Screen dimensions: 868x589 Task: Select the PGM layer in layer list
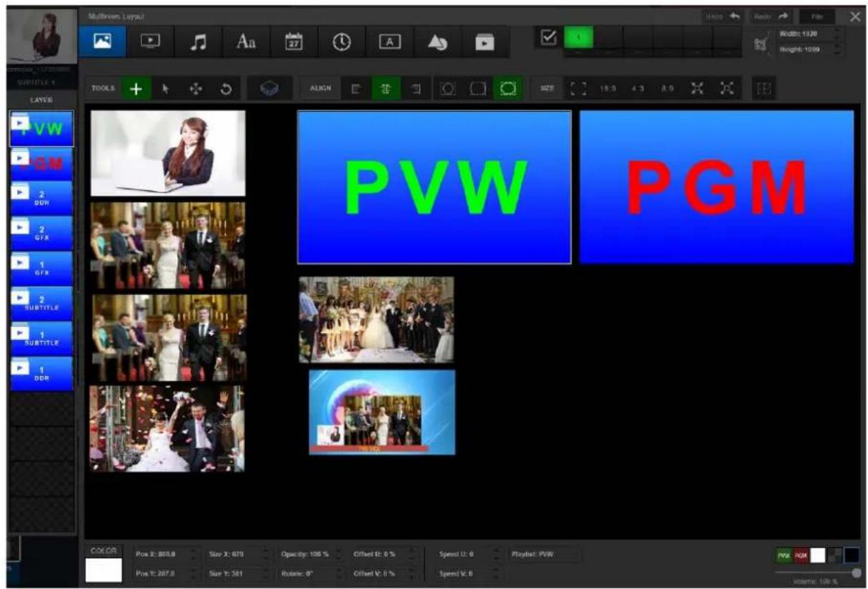[x=41, y=163]
